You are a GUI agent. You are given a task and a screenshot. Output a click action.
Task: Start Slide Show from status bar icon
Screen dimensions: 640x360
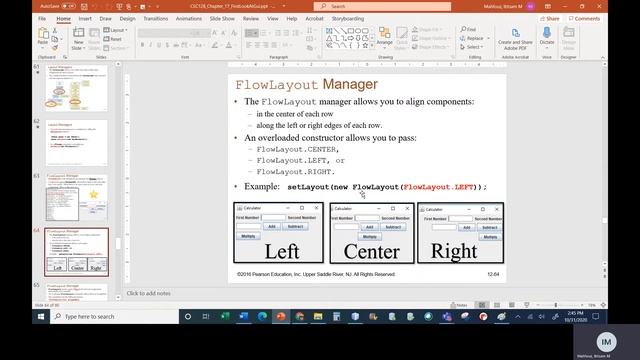527,305
